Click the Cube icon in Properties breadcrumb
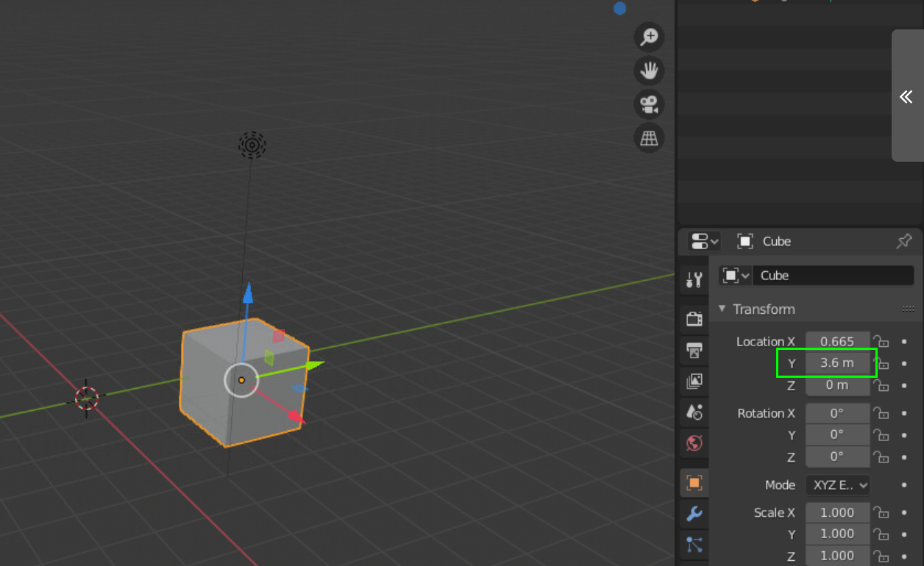Image resolution: width=924 pixels, height=566 pixels. [x=745, y=241]
